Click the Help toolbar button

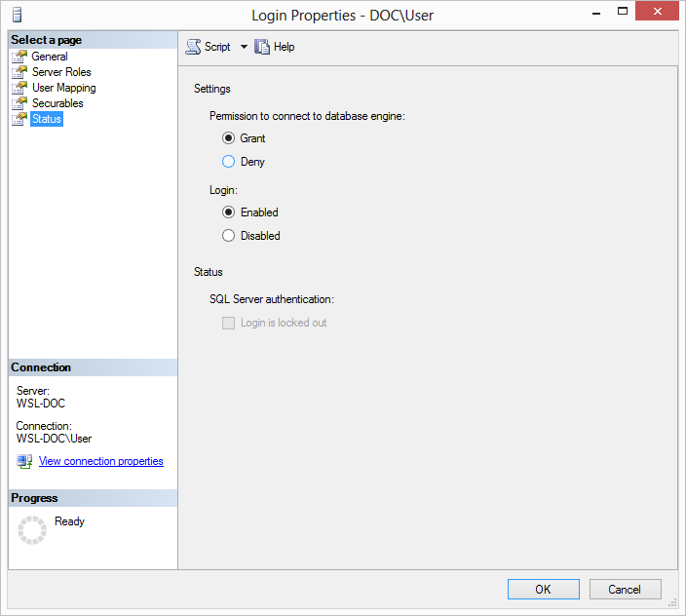pyautogui.click(x=275, y=47)
